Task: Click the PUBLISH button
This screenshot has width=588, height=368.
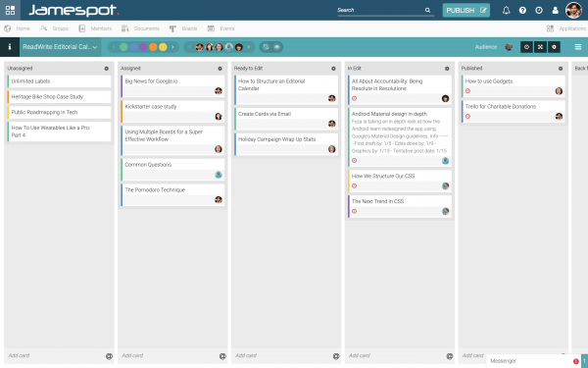Action: [466, 10]
